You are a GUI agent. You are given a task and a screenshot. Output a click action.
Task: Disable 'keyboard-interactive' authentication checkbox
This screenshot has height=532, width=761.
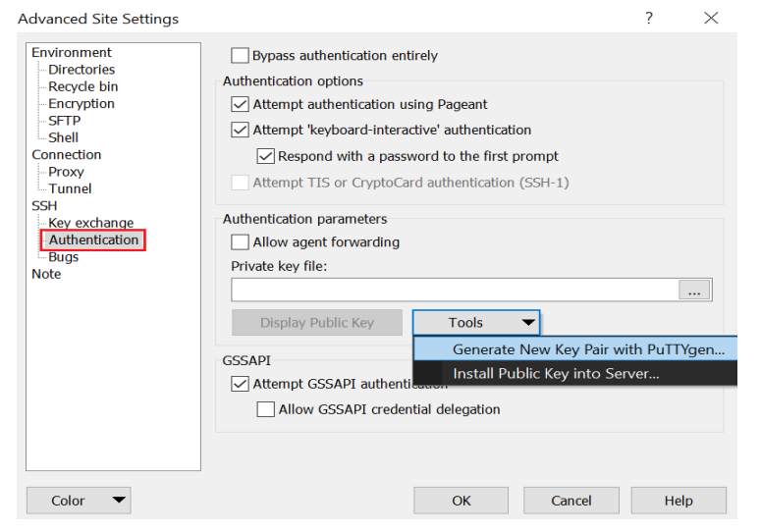(240, 130)
